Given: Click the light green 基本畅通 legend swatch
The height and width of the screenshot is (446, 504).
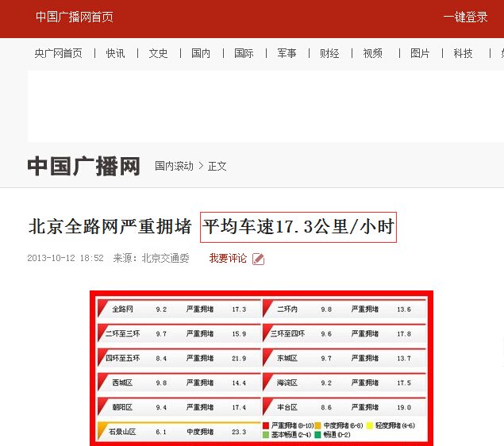Looking at the screenshot, I should [x=266, y=435].
